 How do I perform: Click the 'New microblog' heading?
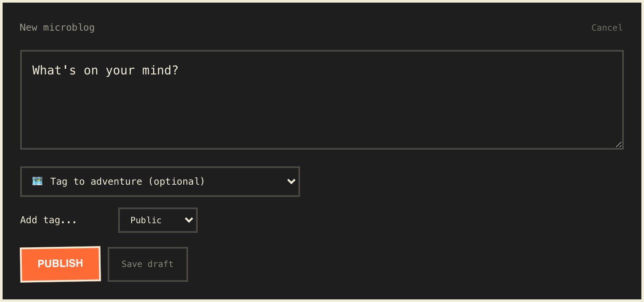[57, 27]
